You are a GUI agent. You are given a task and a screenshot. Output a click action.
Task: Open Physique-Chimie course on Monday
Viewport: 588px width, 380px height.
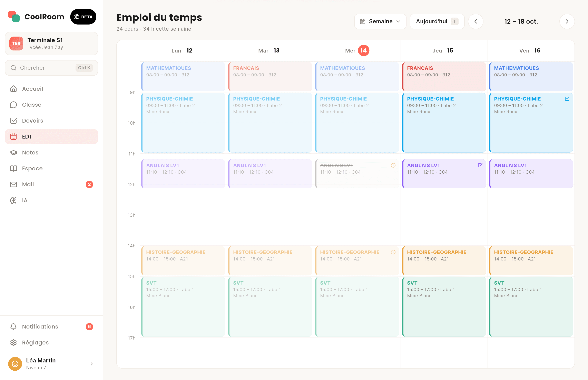click(x=183, y=122)
